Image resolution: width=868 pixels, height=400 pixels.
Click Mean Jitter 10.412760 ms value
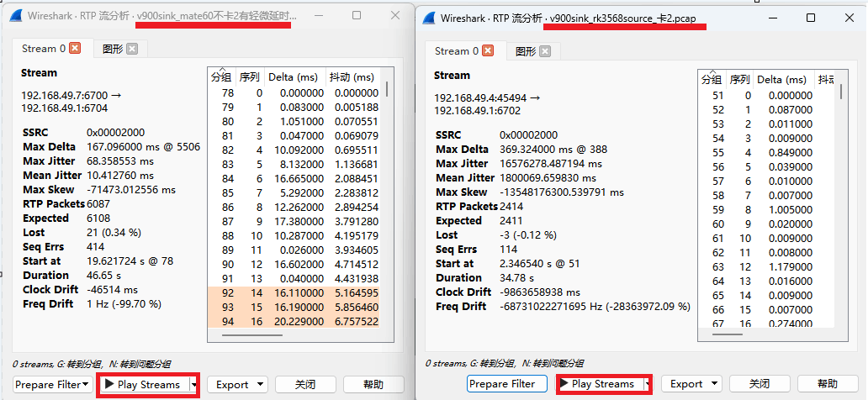[x=120, y=176]
